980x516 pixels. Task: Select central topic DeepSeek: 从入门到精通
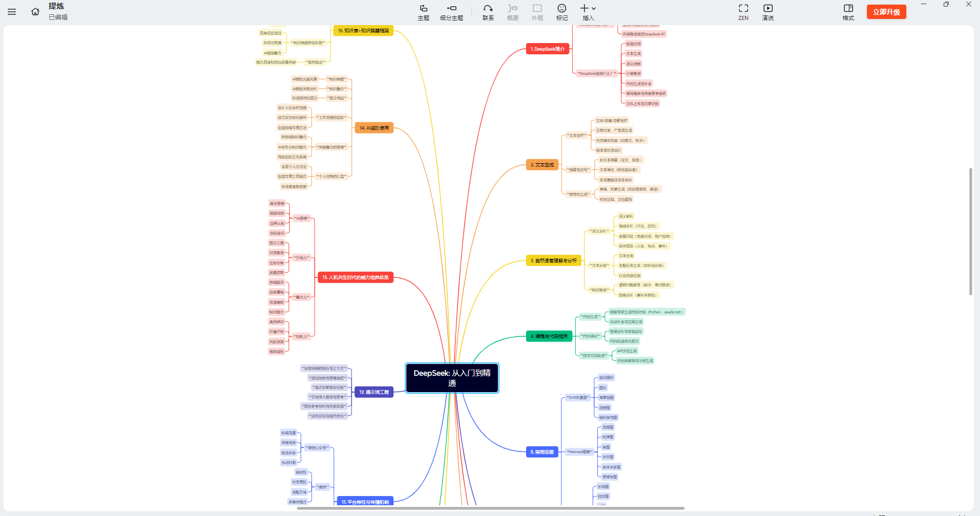click(452, 378)
